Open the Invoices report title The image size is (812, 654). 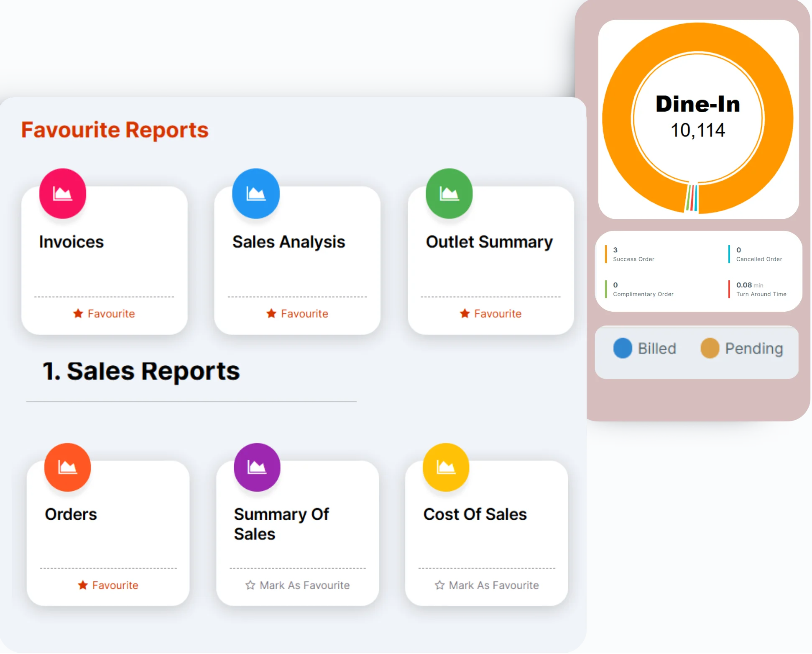pyautogui.click(x=71, y=242)
